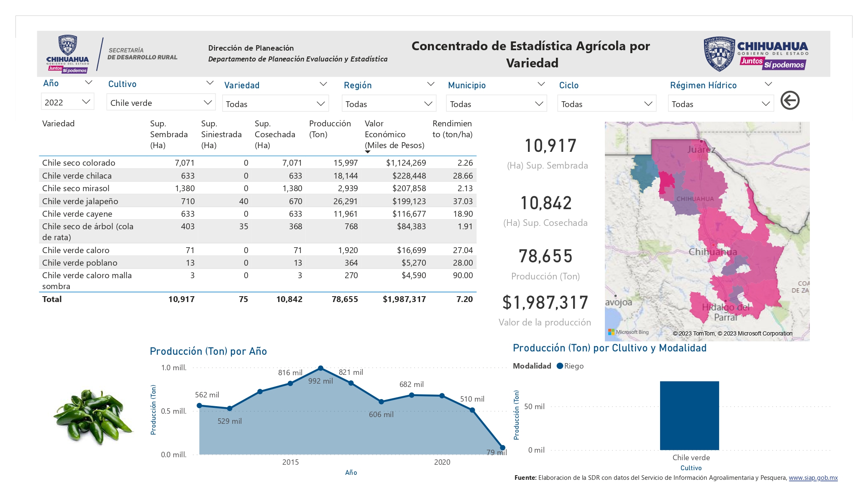Click the Chihuahua logo at top left

[68, 54]
